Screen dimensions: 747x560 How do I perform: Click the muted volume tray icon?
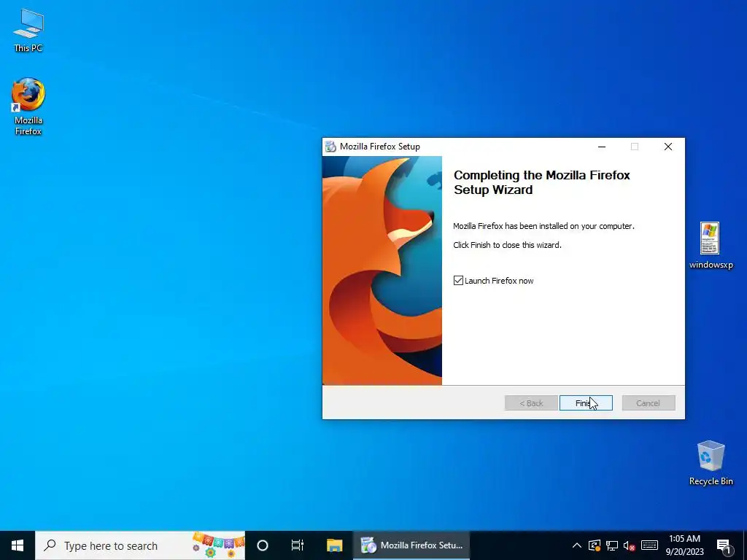[x=630, y=545]
